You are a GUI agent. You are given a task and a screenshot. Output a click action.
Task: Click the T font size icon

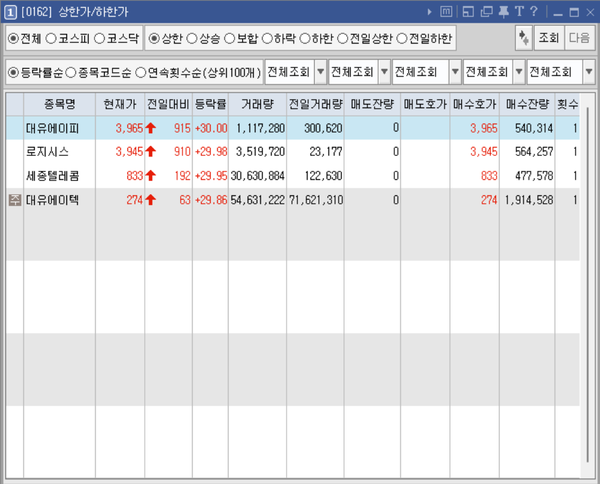coord(518,11)
